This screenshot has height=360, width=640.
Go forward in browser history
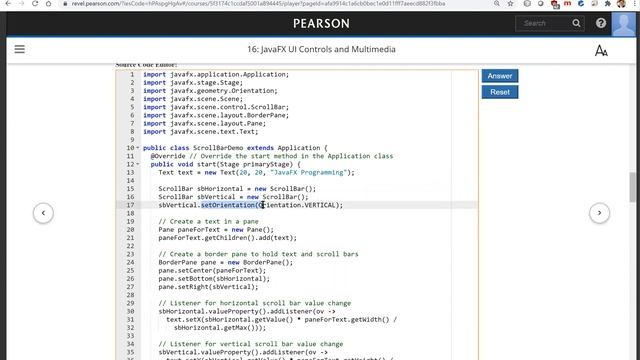click(21, 4)
